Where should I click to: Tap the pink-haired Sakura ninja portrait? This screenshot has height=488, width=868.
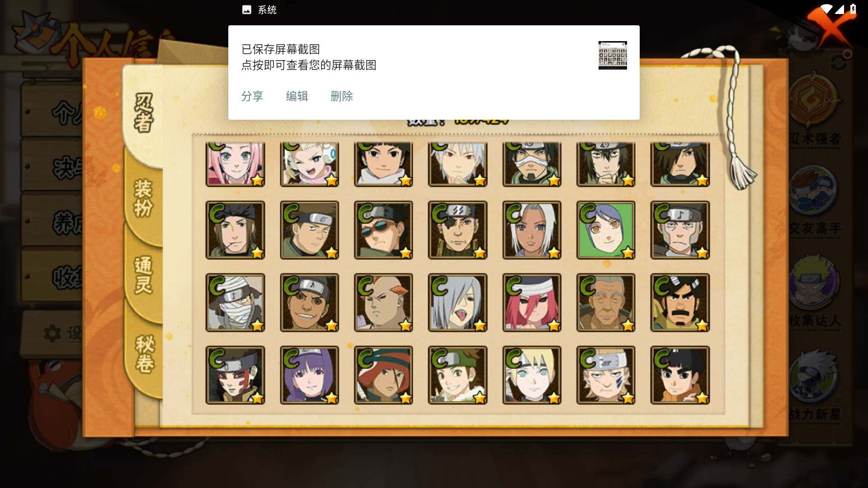click(x=235, y=164)
